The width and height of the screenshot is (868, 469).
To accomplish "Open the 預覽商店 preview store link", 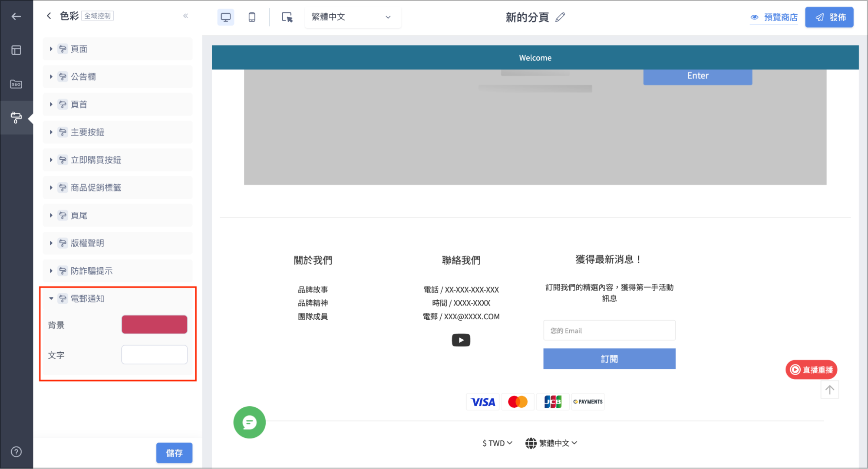I will pos(774,17).
